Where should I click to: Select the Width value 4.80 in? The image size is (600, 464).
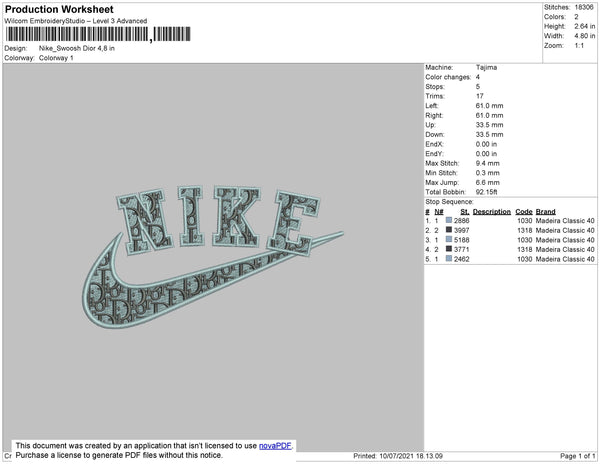pos(585,36)
